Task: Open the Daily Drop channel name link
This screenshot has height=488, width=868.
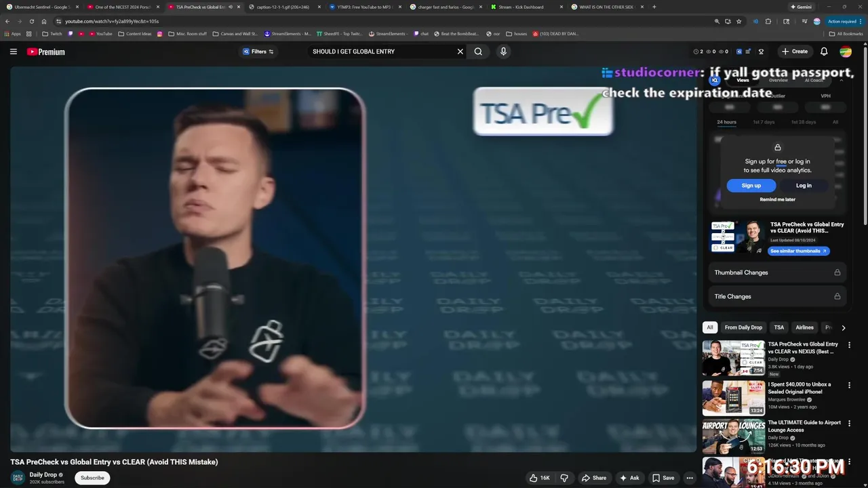Action: tap(43, 474)
